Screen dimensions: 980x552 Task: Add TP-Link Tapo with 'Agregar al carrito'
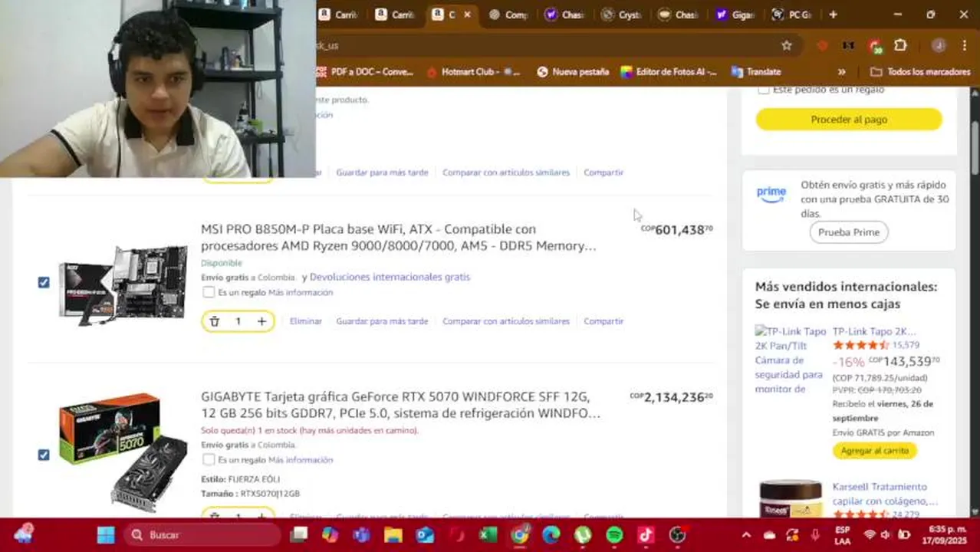pos(874,451)
